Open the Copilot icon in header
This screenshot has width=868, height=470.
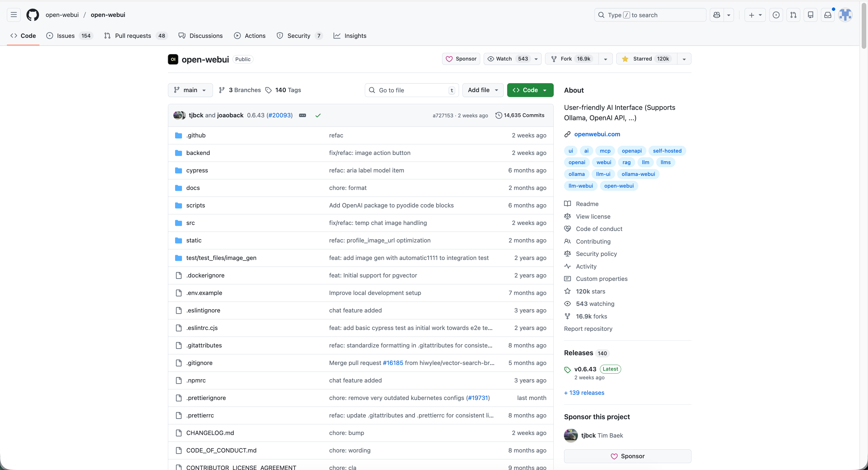point(717,15)
